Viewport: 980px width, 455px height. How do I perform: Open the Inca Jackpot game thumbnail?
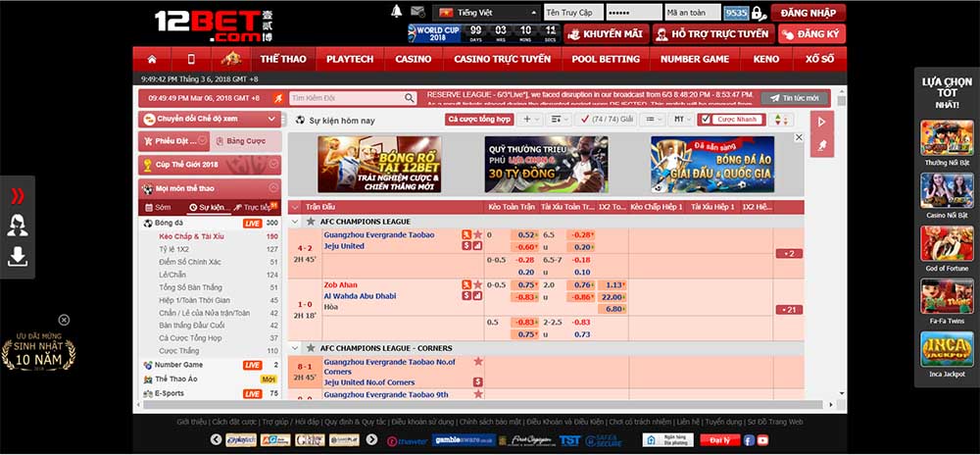coord(947,349)
